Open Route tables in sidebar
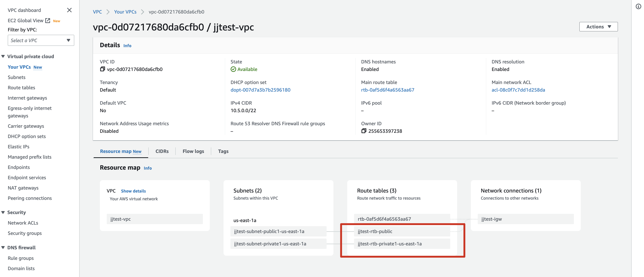644x277 pixels. click(x=22, y=87)
